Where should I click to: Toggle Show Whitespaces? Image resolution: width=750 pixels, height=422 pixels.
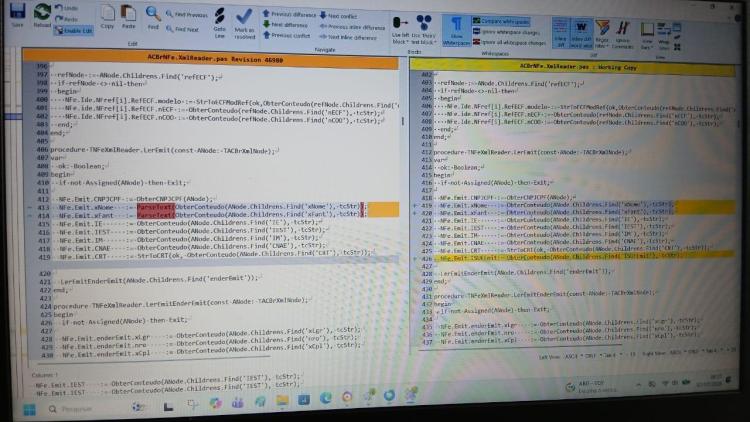click(x=456, y=31)
